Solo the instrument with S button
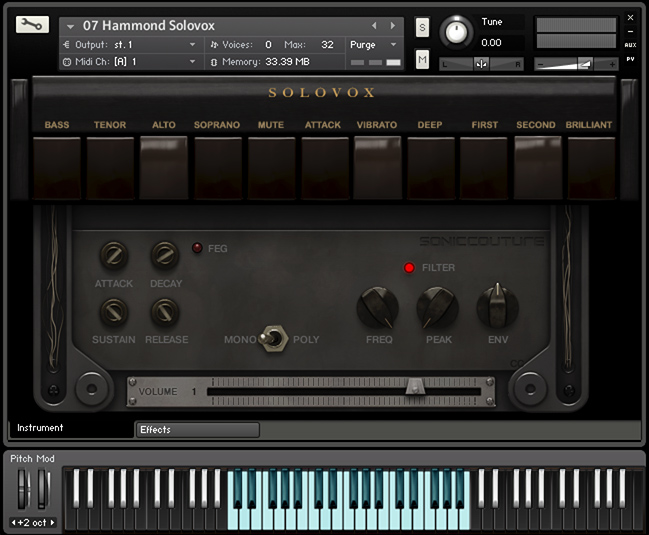This screenshot has height=535, width=649. pyautogui.click(x=422, y=27)
